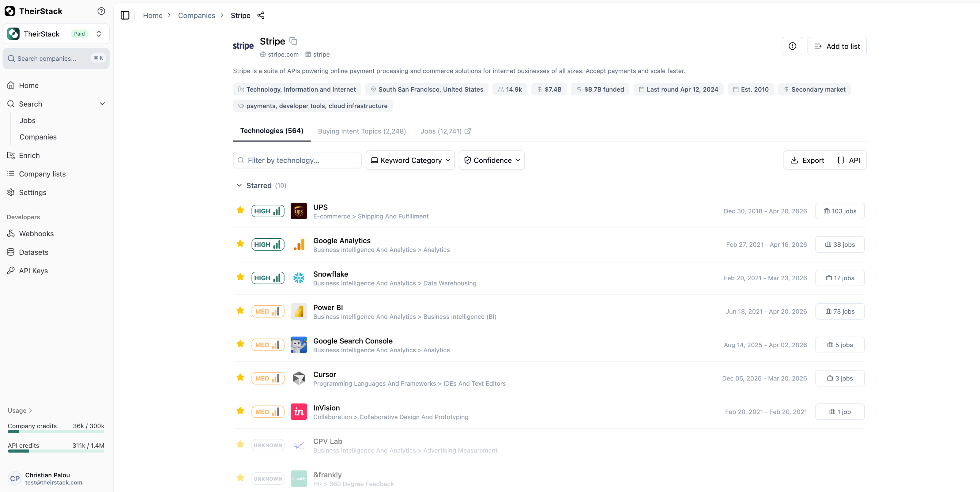The height and width of the screenshot is (492, 980).
Task: Unstar the UPS technology
Action: [x=240, y=210]
